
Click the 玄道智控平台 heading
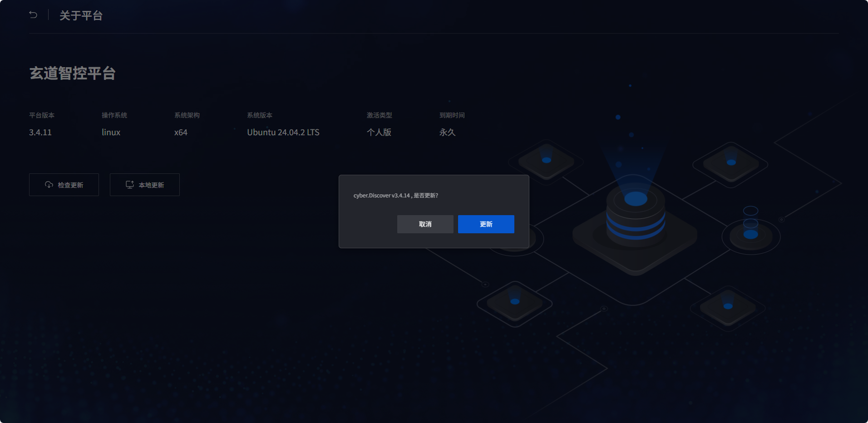[73, 73]
